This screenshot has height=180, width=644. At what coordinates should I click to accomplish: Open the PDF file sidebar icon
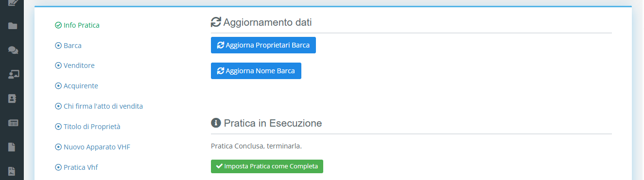12,171
